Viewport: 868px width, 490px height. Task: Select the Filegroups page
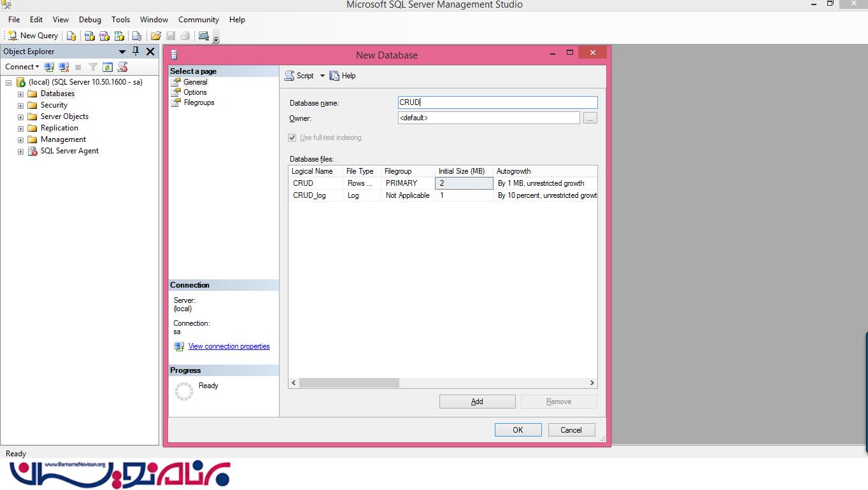click(199, 102)
